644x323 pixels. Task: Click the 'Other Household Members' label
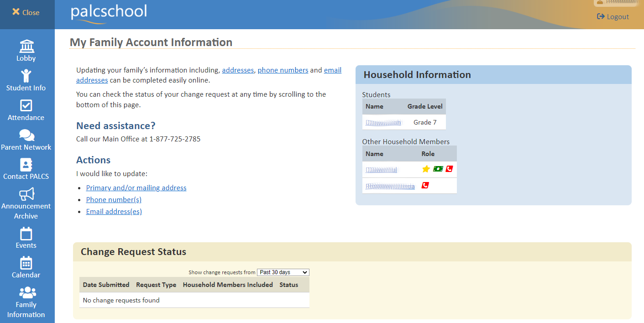(406, 142)
